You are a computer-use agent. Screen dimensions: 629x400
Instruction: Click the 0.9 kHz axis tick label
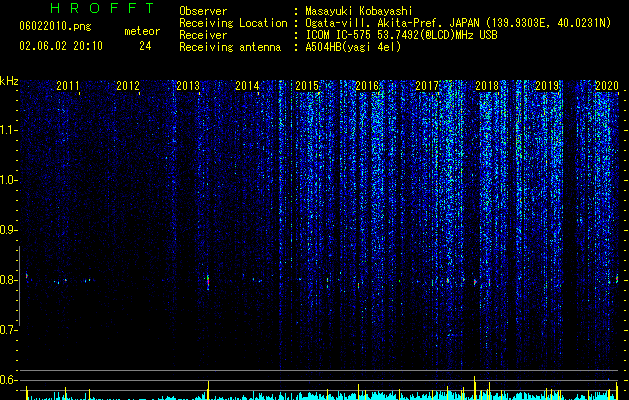pos(9,230)
